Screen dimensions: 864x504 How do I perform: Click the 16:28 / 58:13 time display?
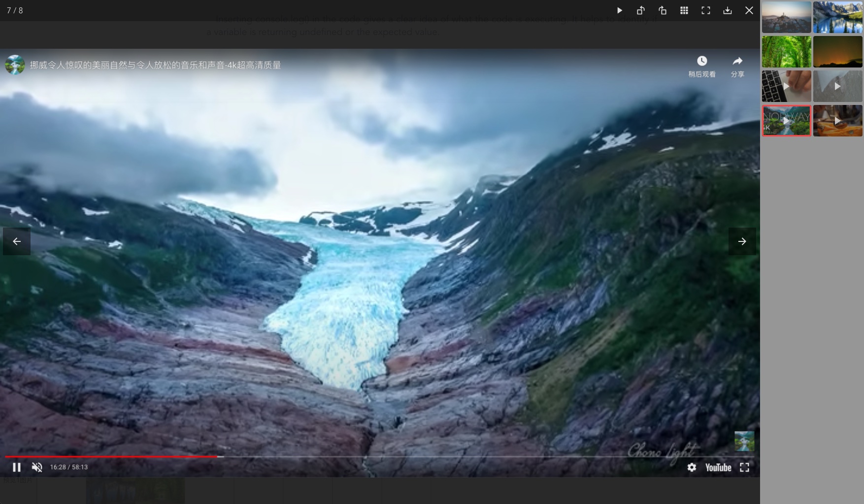(x=69, y=467)
